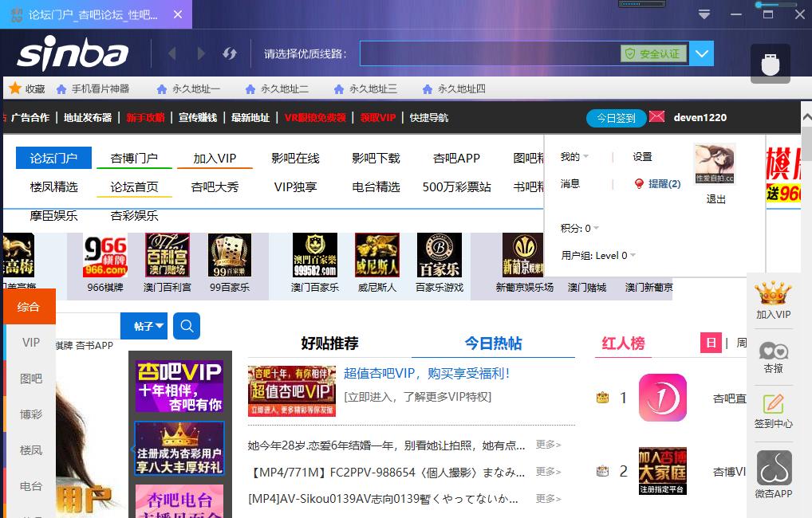Open the 论坛门户 menu item
The height and width of the screenshot is (518, 812).
(54, 158)
